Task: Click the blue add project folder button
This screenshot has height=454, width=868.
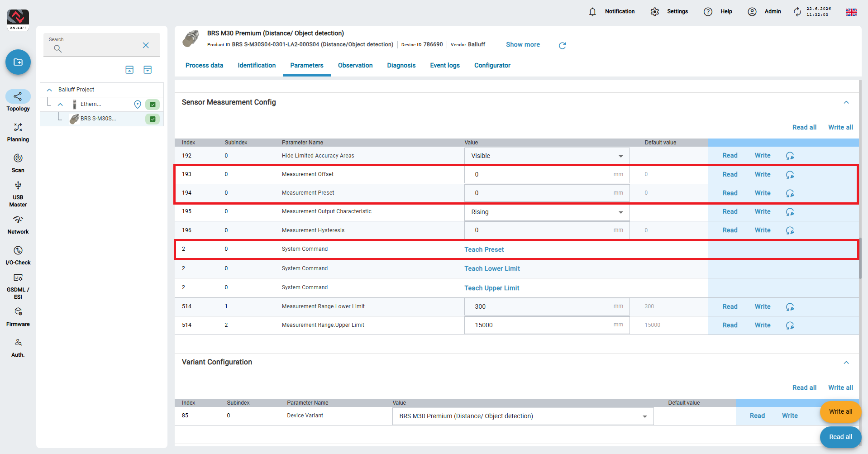Action: tap(18, 62)
